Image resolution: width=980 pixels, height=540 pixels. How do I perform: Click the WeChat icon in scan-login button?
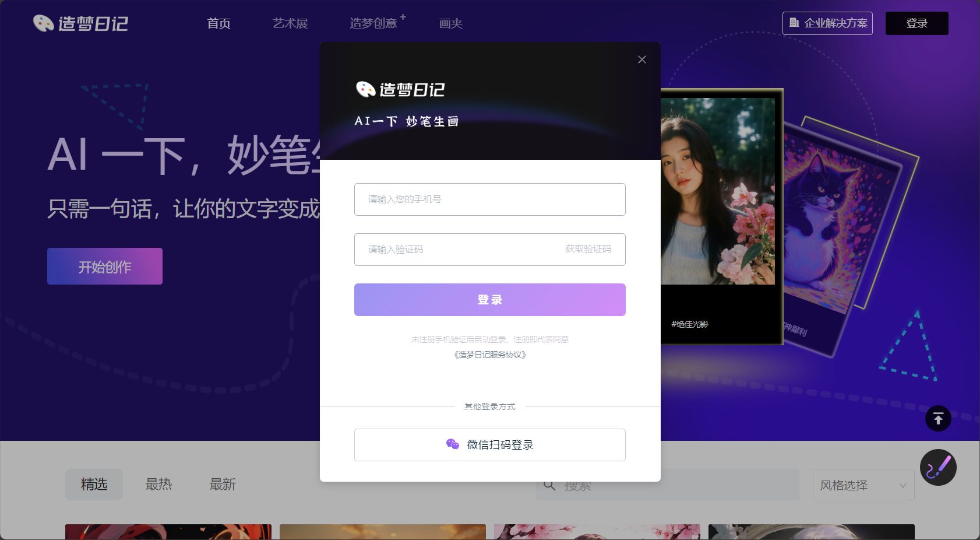(x=453, y=444)
